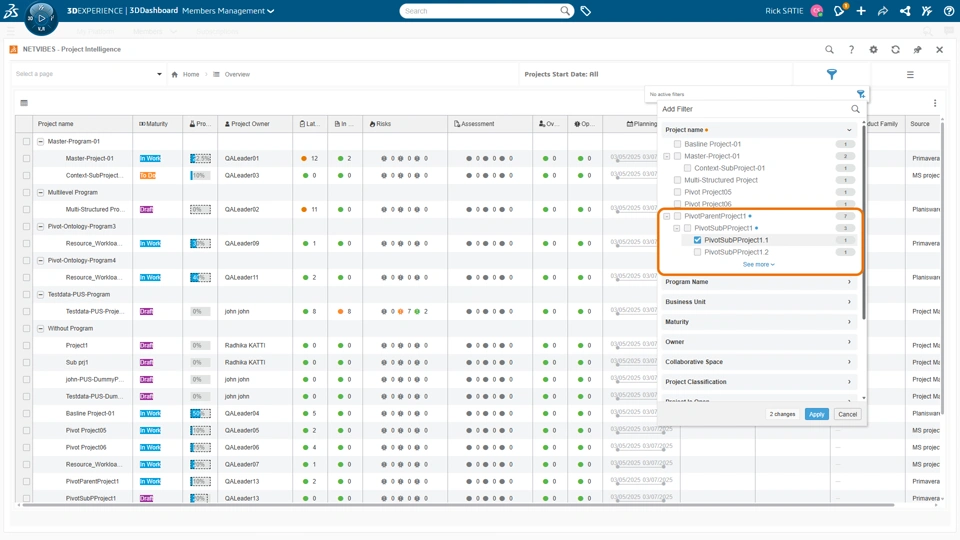This screenshot has height=540, width=960.
Task: Sort by Maturity column header
Action: pyautogui.click(x=157, y=124)
